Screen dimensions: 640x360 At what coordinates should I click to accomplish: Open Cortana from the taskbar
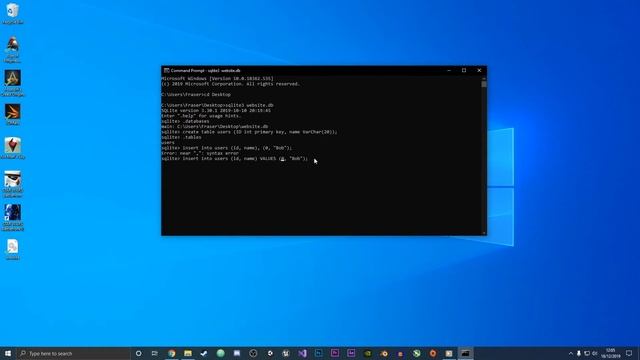(x=138, y=353)
